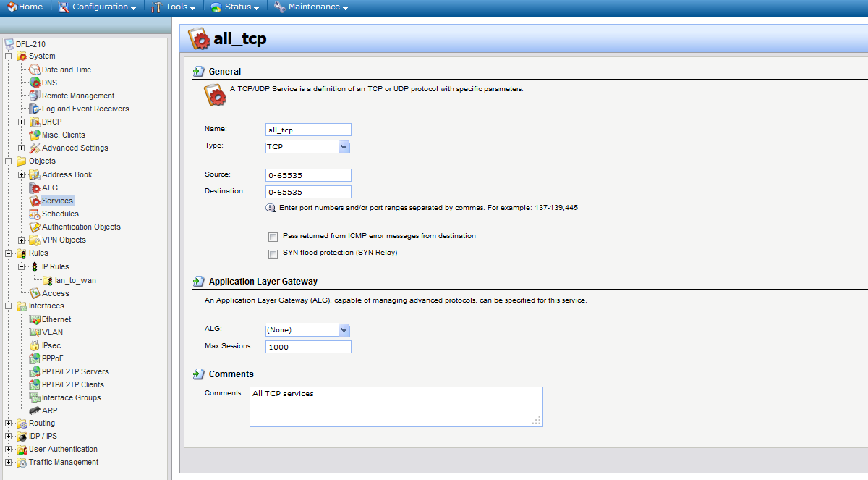Click the ARP icon in tree
The height and width of the screenshot is (480, 868).
35,410
